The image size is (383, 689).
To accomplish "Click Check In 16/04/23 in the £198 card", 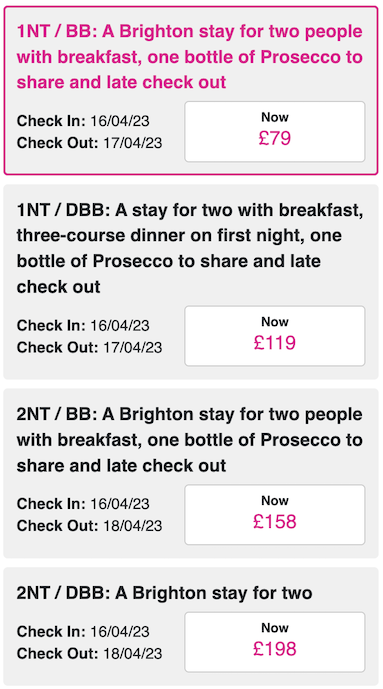I will pos(83,632).
